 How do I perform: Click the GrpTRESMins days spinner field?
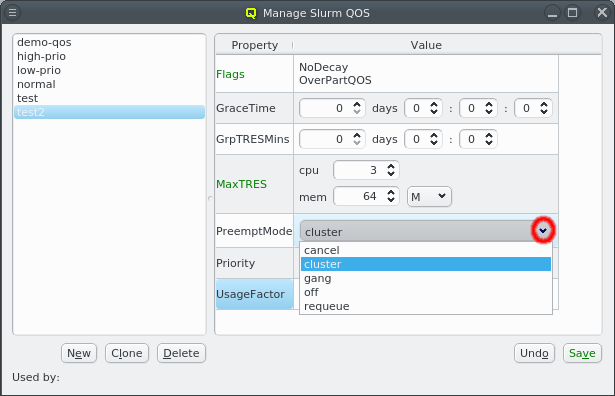point(332,139)
